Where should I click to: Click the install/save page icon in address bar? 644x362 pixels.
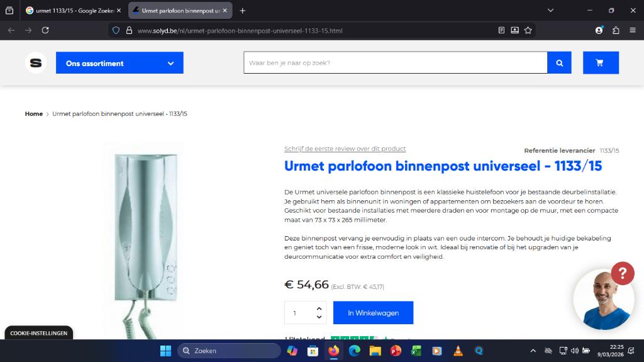pos(514,30)
